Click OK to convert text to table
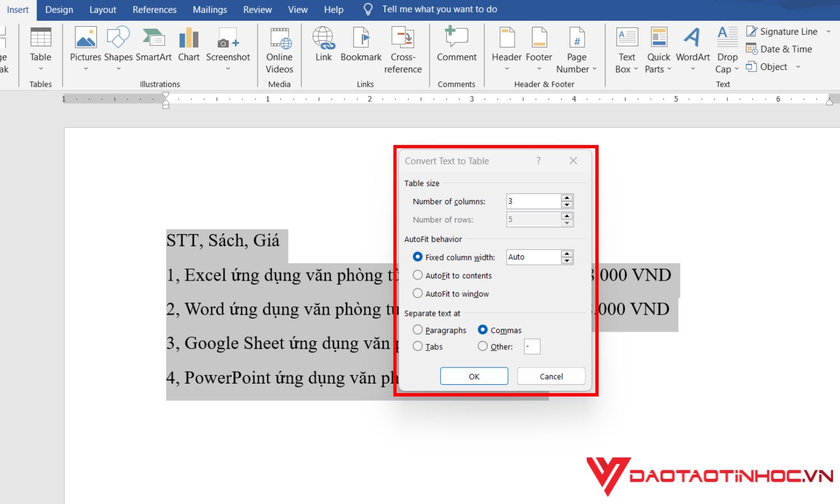The width and height of the screenshot is (840, 504). click(474, 376)
